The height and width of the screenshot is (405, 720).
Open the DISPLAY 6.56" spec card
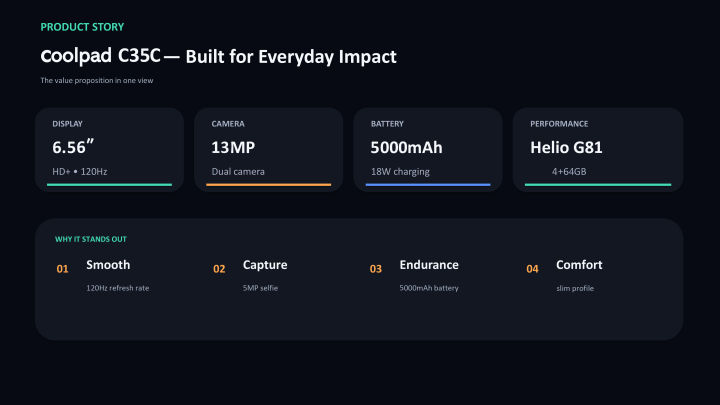[x=109, y=150]
